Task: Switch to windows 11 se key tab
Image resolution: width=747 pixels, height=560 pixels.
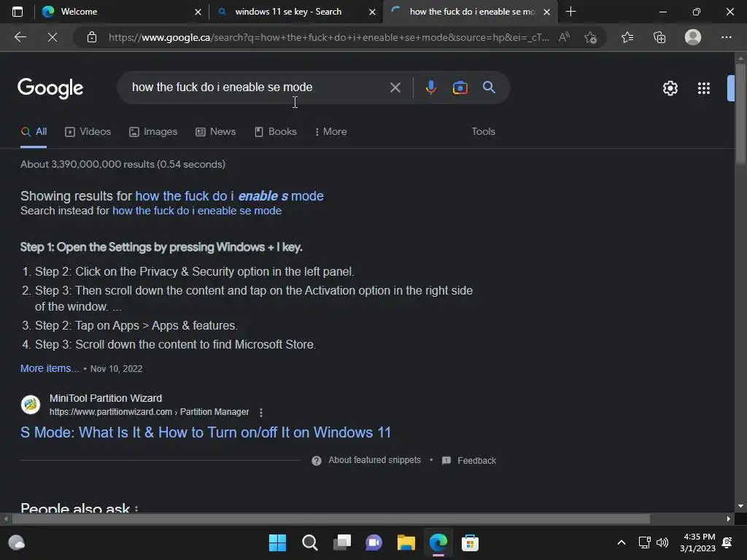Action: point(295,12)
